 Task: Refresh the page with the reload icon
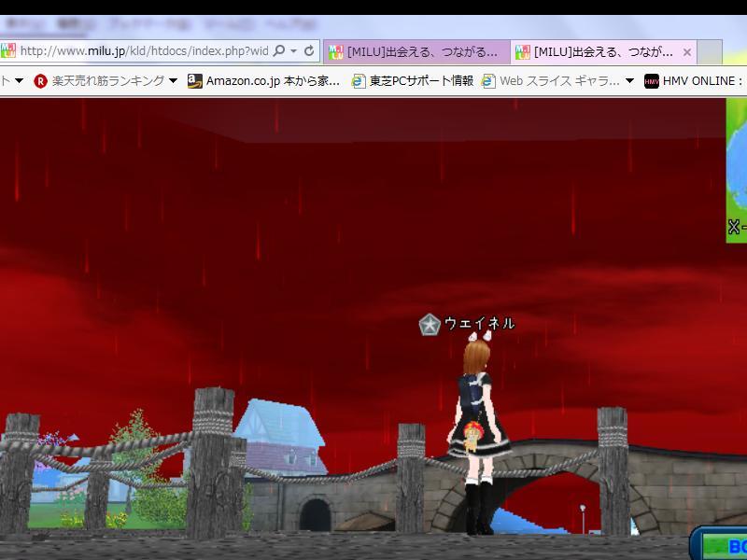(x=309, y=51)
